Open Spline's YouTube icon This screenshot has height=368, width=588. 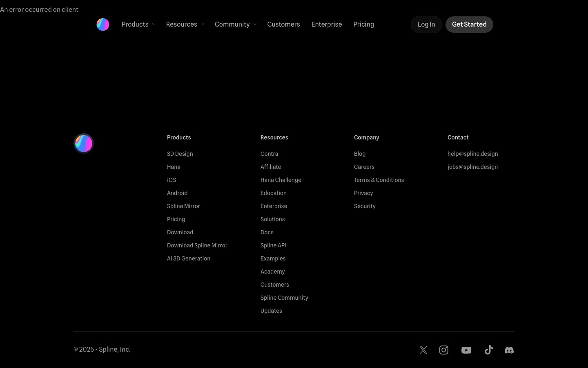[466, 350]
